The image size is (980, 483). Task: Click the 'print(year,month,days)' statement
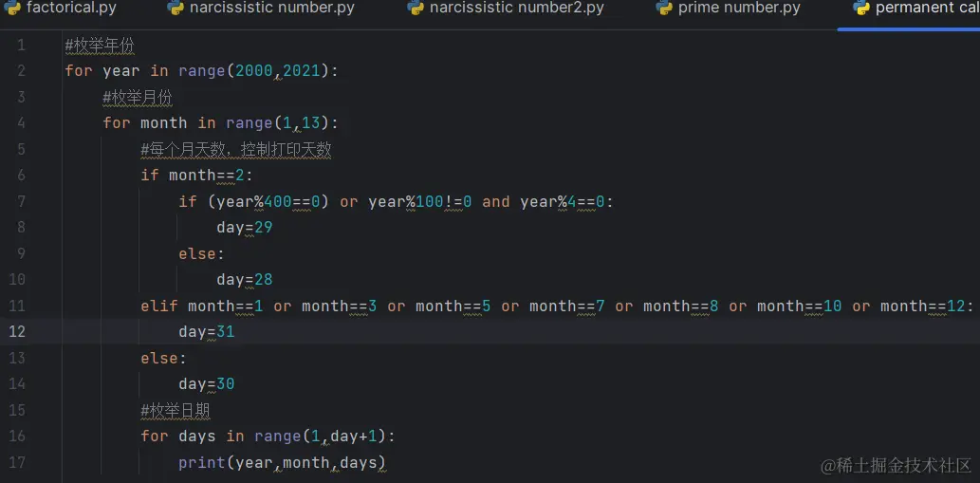[283, 463]
